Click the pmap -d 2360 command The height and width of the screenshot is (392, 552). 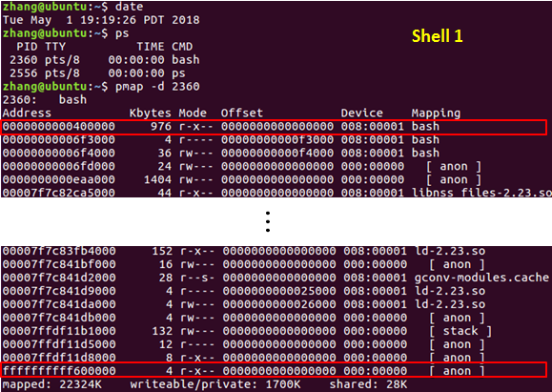pos(157,87)
